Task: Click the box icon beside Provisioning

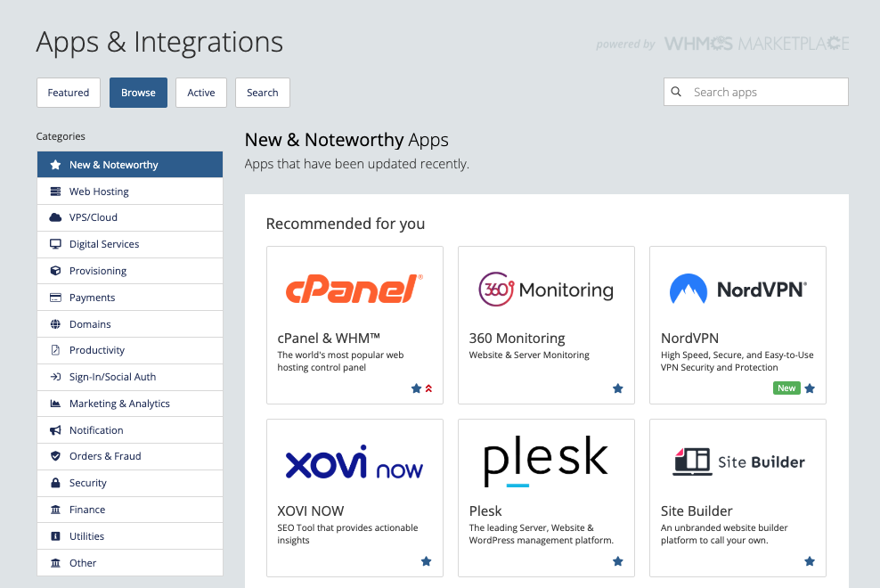Action: coord(55,271)
